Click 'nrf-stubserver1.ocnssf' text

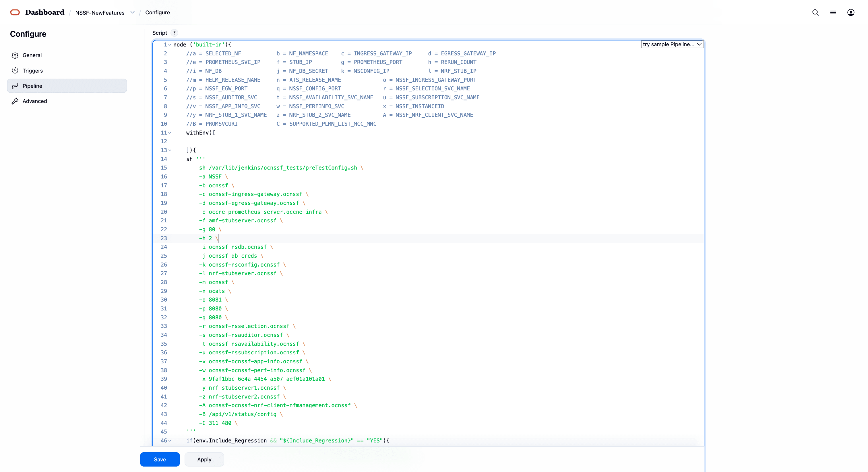[x=244, y=388]
